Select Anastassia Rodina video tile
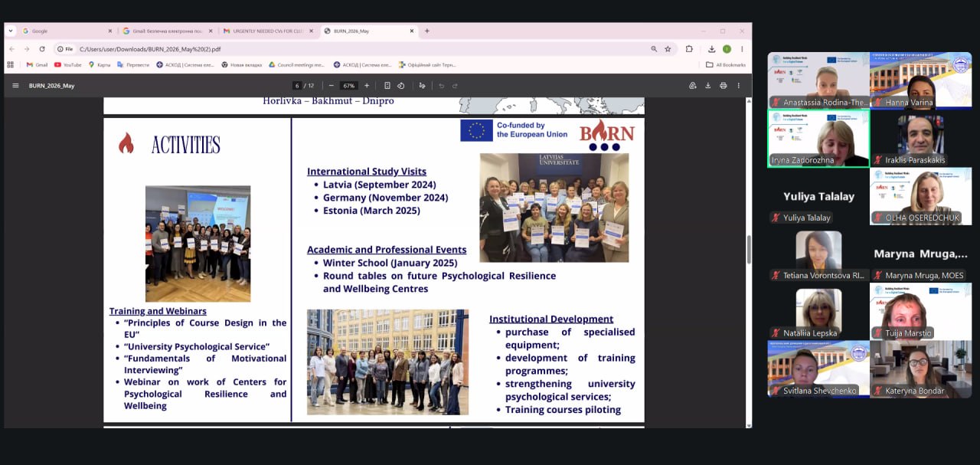The height and width of the screenshot is (465, 980). pos(818,80)
